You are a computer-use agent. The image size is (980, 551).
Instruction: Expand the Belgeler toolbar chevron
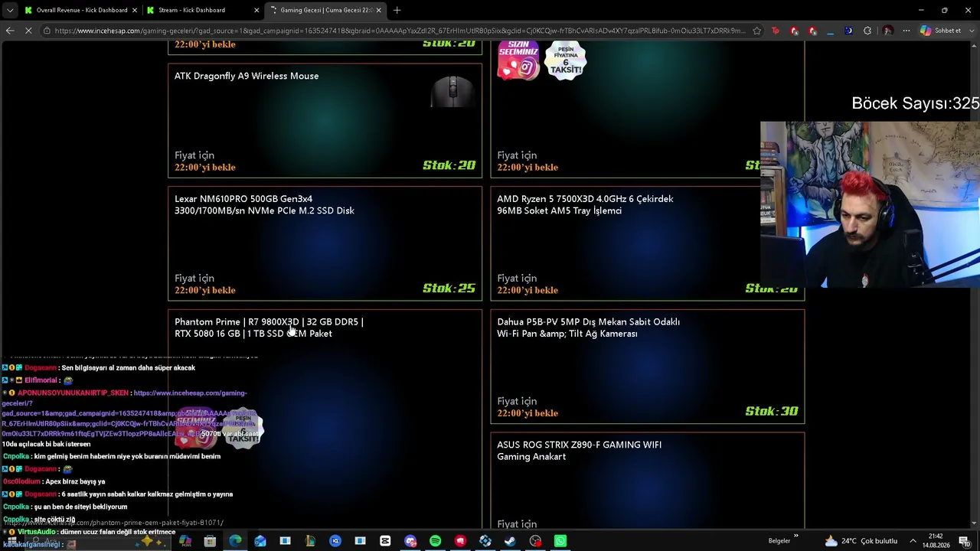(796, 536)
